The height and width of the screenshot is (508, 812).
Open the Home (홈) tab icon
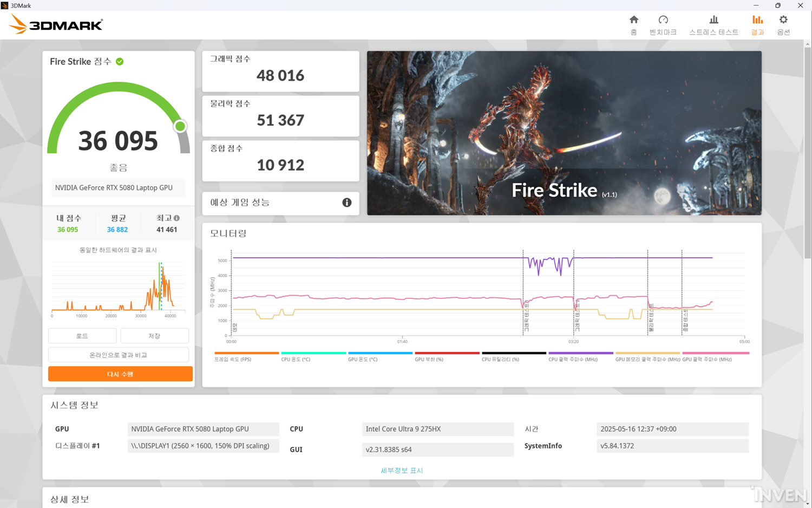(634, 20)
